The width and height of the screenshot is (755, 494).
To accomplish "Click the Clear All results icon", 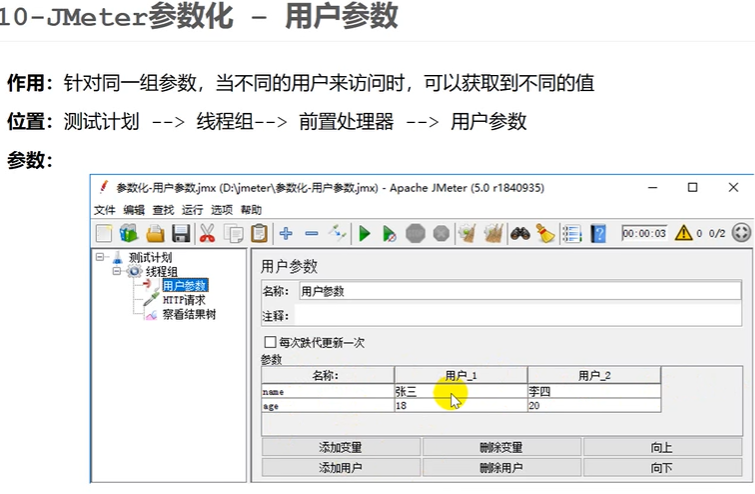I will coord(493,234).
